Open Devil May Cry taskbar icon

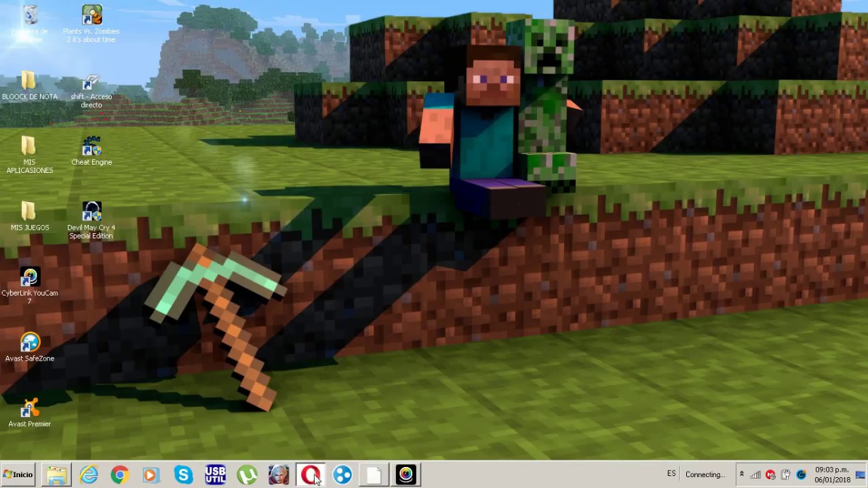(x=279, y=475)
